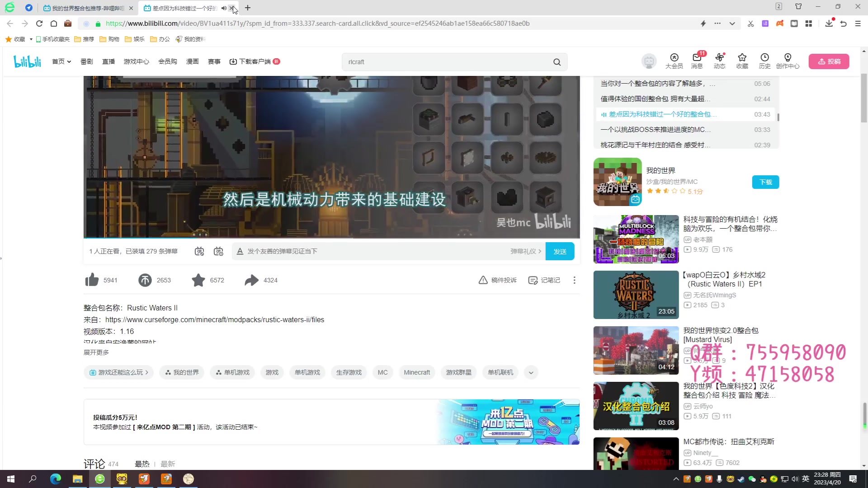Expand description with 展开更多
Viewport: 868px width, 488px height.
pyautogui.click(x=96, y=352)
